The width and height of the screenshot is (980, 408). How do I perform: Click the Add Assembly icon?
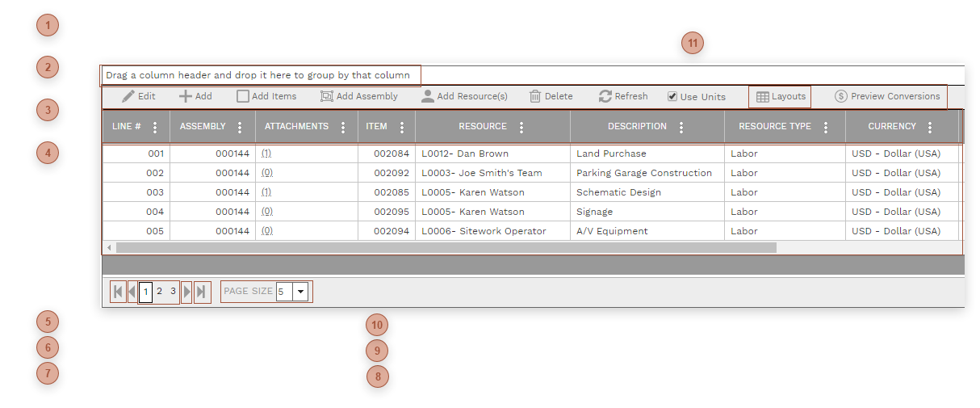[326, 96]
